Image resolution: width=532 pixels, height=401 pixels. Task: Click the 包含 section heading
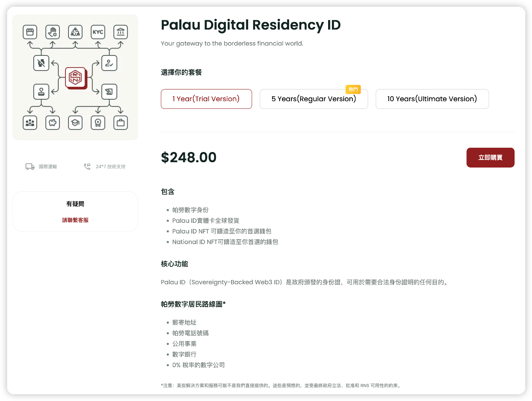(168, 192)
